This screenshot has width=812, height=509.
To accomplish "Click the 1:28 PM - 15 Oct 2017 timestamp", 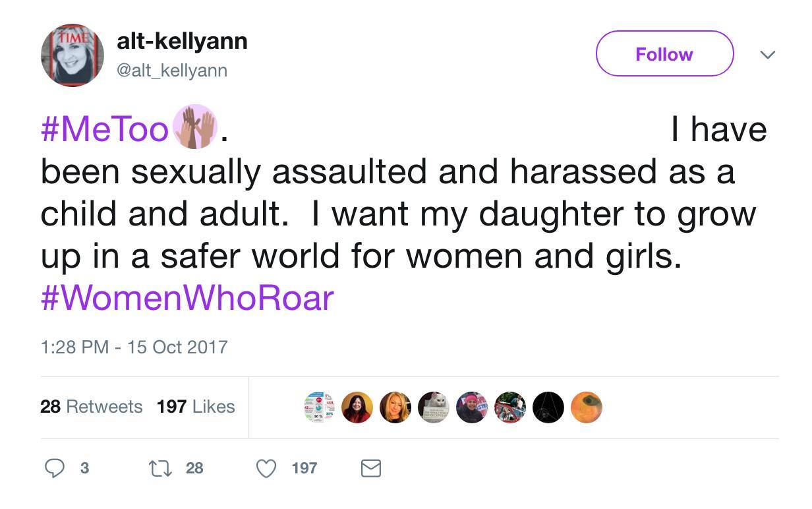I will pyautogui.click(x=134, y=347).
